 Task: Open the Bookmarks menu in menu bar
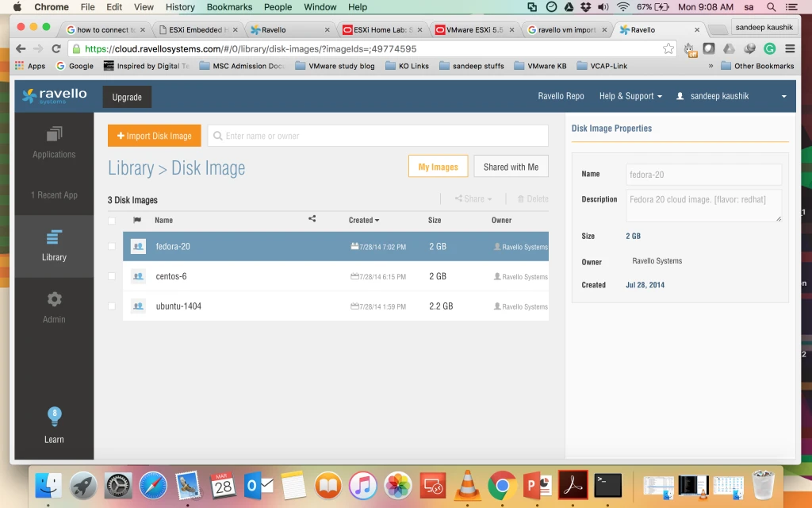pyautogui.click(x=229, y=6)
